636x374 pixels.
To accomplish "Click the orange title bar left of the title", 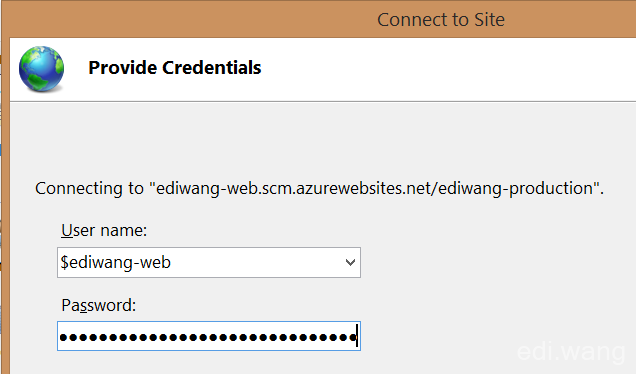I will [x=187, y=19].
